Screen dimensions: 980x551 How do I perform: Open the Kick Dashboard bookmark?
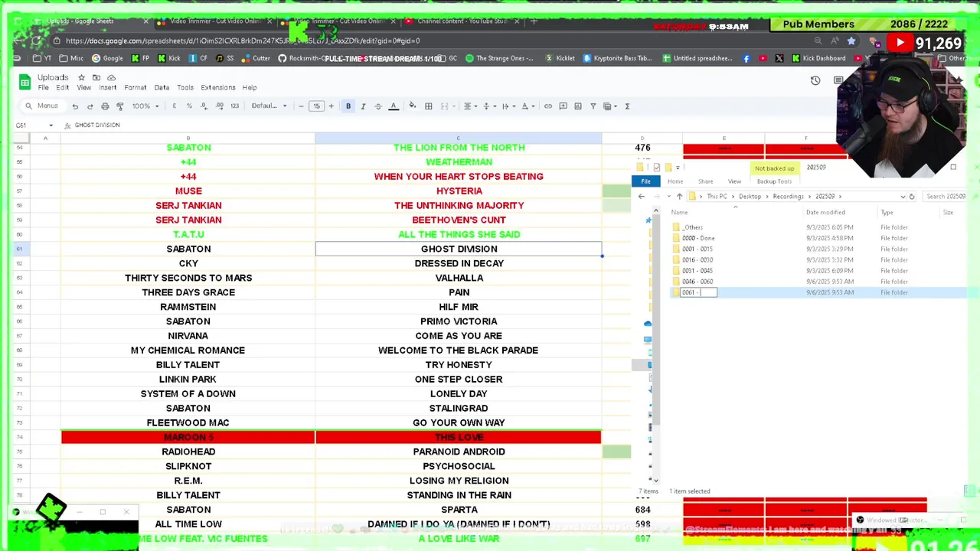point(819,58)
